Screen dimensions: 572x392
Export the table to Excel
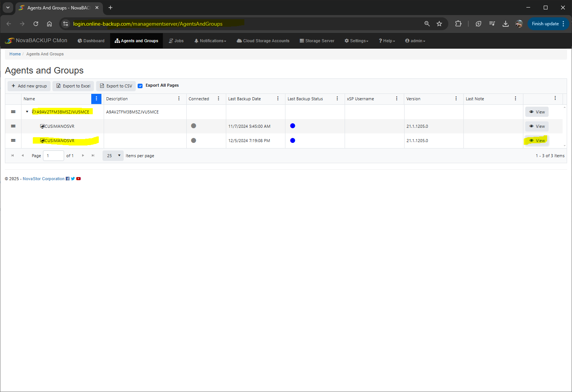tap(73, 86)
